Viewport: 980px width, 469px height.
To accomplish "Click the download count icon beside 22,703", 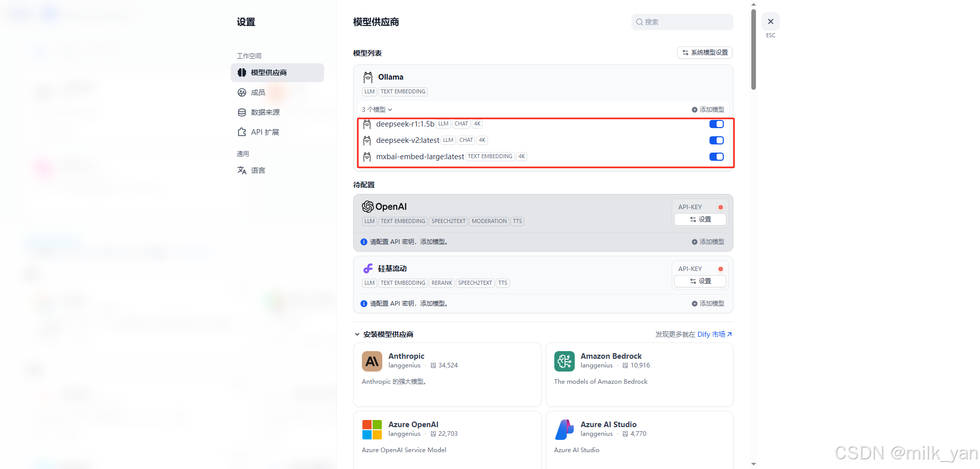I will (x=433, y=434).
